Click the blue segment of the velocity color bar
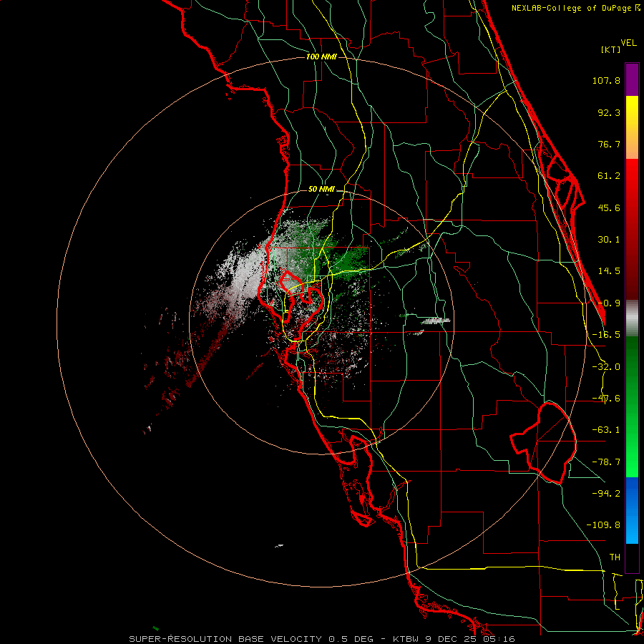Viewport: 644px width, 644px height. pos(632,510)
